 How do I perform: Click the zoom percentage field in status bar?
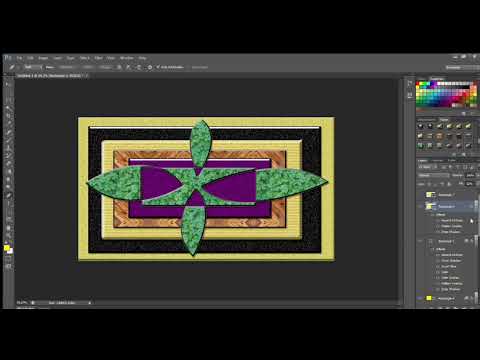[x=22, y=303]
